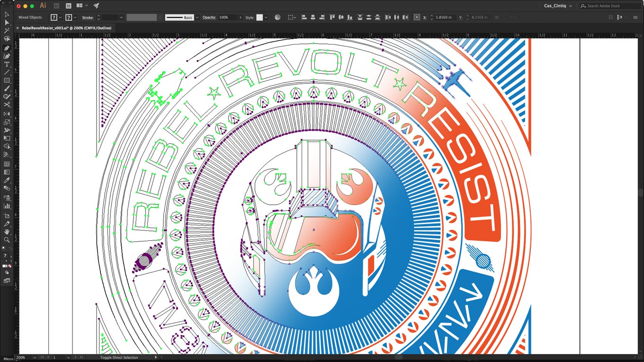Screen dimensions: 644x362
Task: Expand the Opacity slider arrow
Action: click(x=240, y=18)
